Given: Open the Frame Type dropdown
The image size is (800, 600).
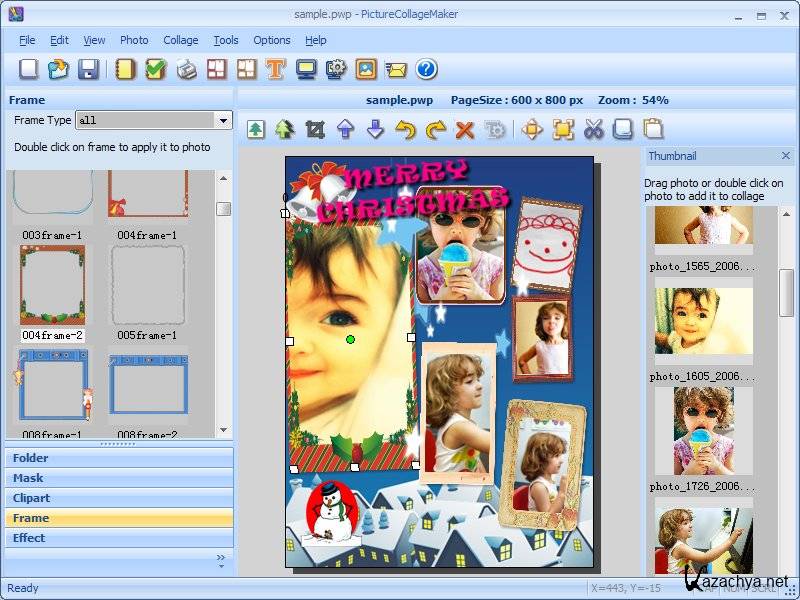Looking at the screenshot, I should [x=223, y=120].
